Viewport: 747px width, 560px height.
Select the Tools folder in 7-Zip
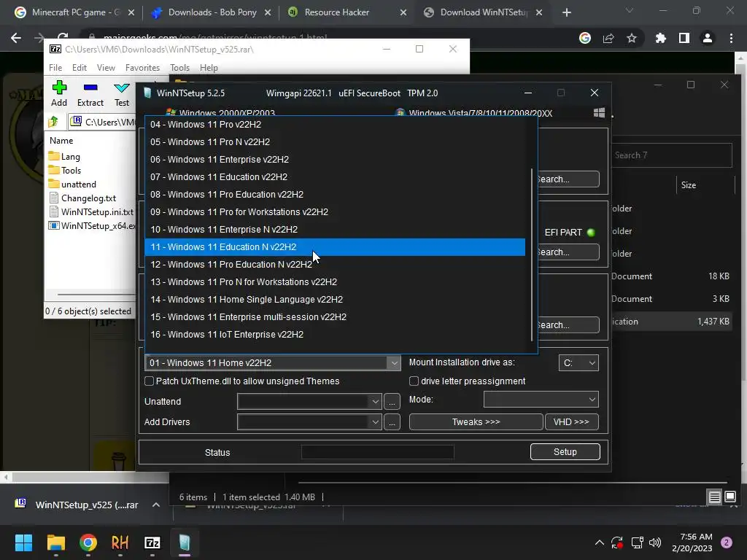coord(65,170)
